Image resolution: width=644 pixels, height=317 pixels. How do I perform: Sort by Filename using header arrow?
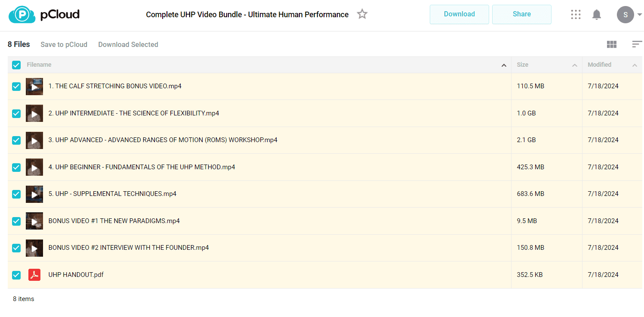pyautogui.click(x=504, y=65)
